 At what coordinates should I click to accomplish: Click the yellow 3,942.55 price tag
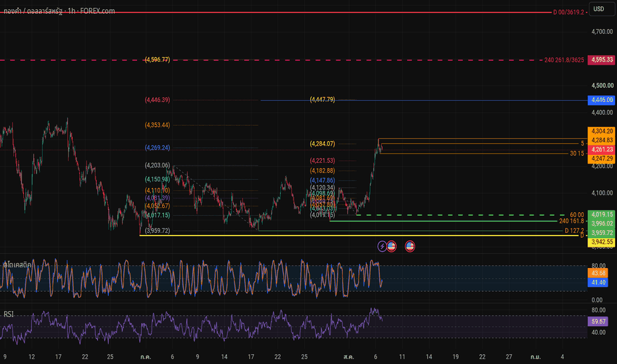point(601,242)
